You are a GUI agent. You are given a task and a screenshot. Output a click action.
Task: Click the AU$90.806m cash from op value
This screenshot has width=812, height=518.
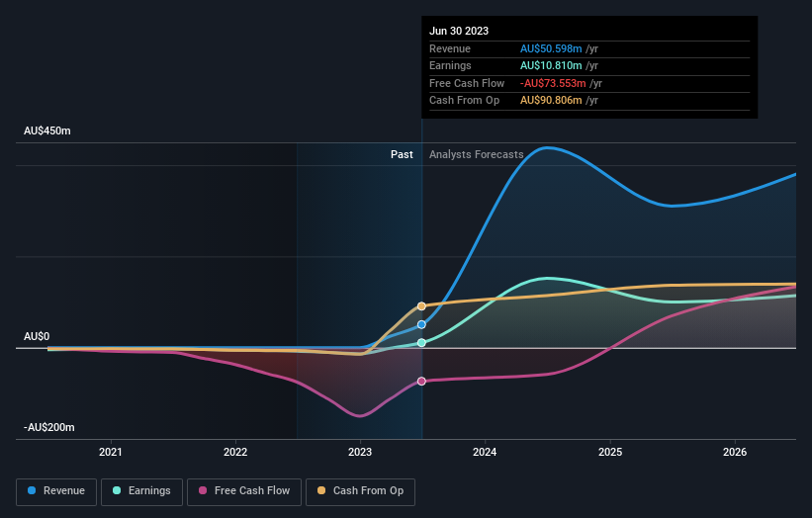pos(551,101)
